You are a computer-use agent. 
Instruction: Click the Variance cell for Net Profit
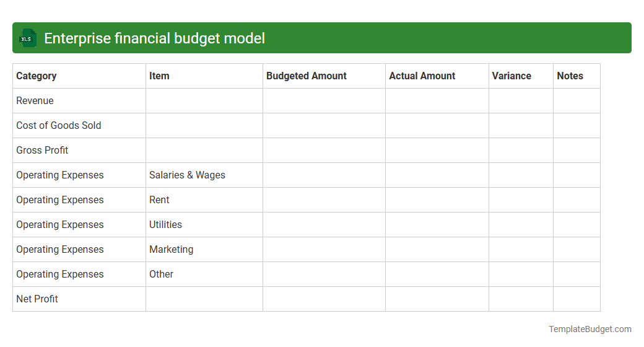tap(521, 299)
